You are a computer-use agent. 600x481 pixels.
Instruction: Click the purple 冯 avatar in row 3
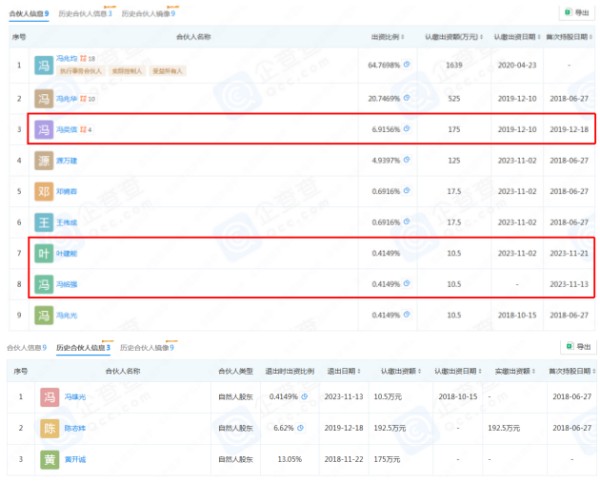[x=44, y=129]
